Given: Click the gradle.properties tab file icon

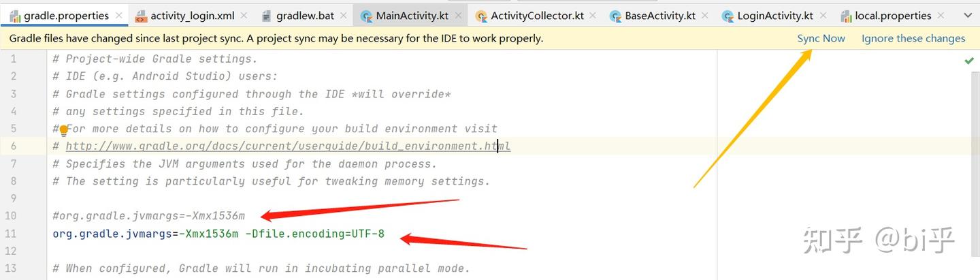Looking at the screenshot, I should [14, 16].
